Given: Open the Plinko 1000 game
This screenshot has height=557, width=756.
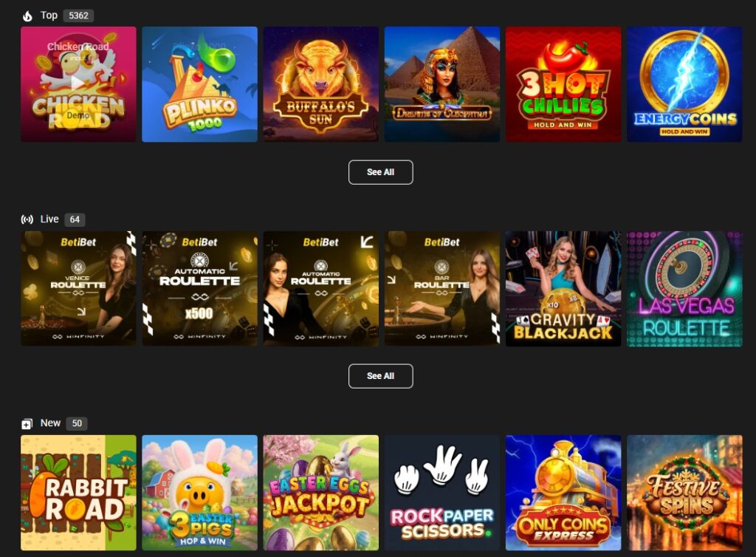Looking at the screenshot, I should tap(199, 84).
